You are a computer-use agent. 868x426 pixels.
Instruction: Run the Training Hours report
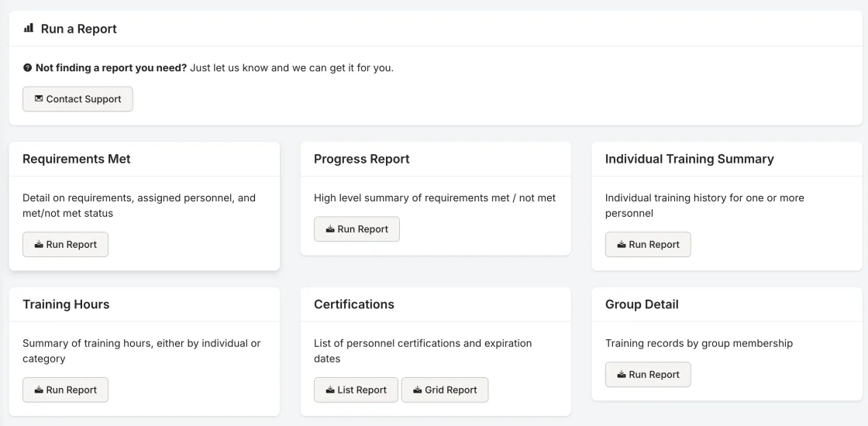[x=65, y=390]
